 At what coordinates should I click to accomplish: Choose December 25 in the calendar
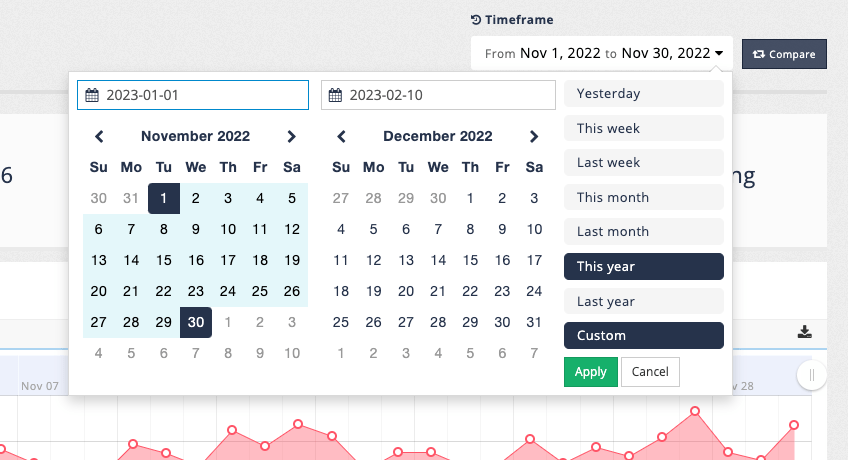[x=341, y=322]
